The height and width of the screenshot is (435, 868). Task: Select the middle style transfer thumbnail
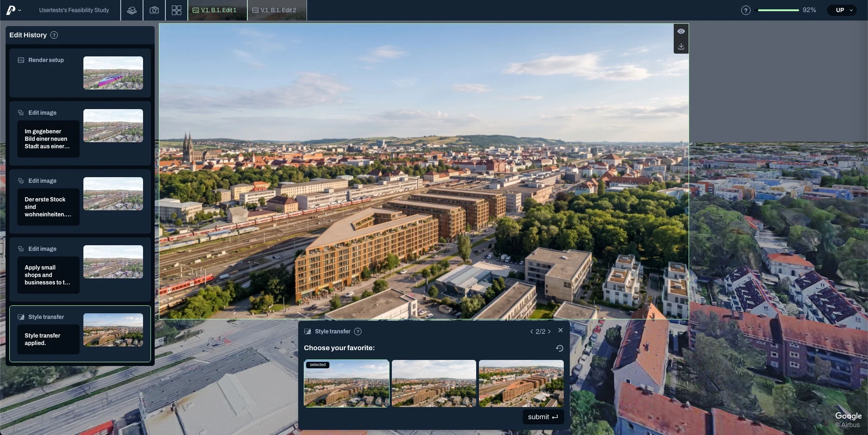tap(434, 383)
